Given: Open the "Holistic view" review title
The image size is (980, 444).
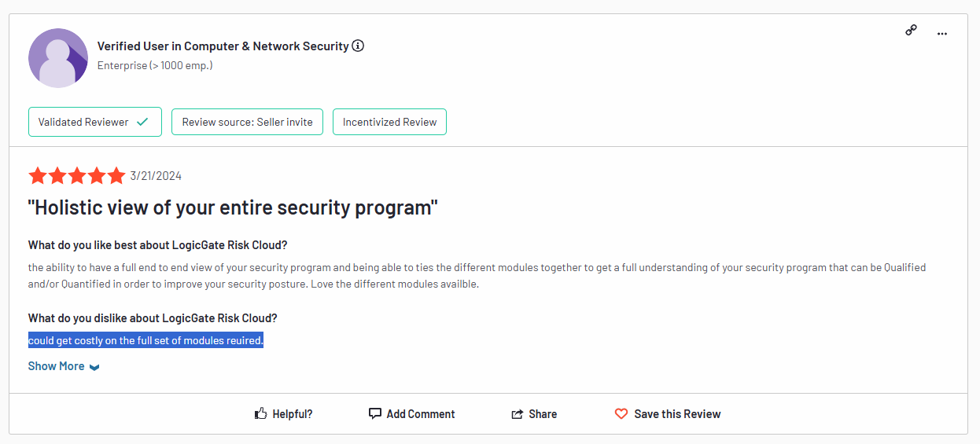Looking at the screenshot, I should [x=233, y=208].
